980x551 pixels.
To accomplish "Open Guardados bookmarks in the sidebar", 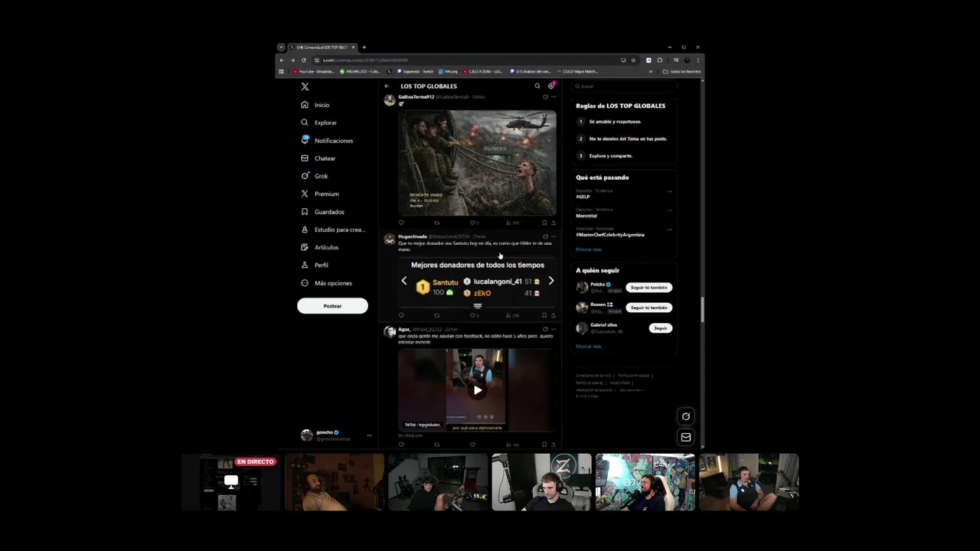I will pyautogui.click(x=322, y=212).
